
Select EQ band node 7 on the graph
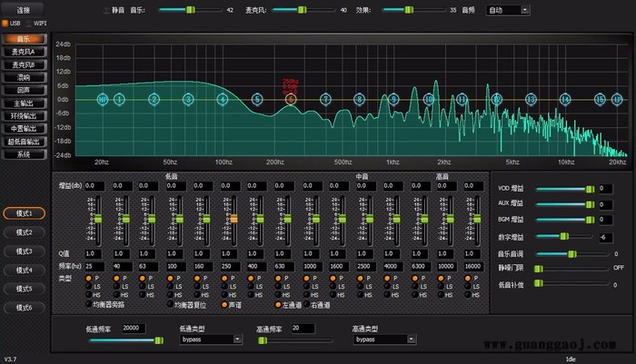coord(325,99)
